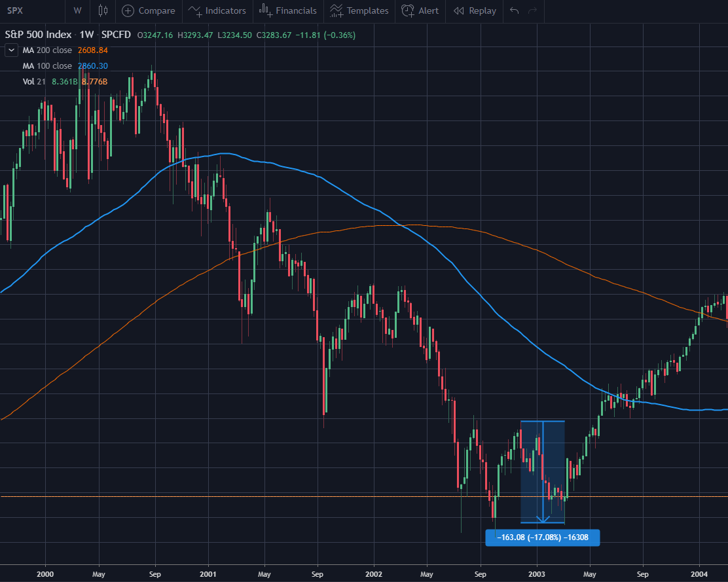
Task: Open the W timeframe interval selector
Action: pos(77,10)
